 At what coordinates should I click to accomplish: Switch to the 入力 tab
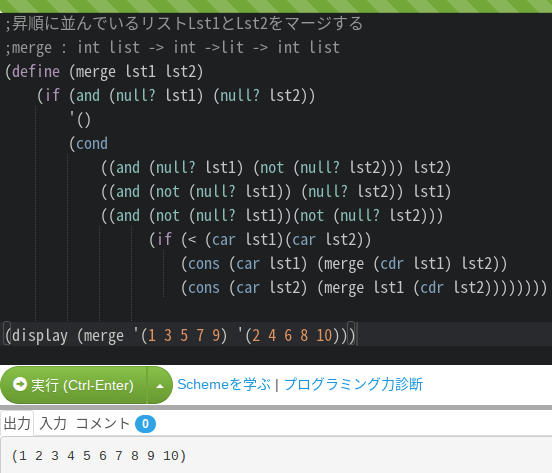click(53, 423)
